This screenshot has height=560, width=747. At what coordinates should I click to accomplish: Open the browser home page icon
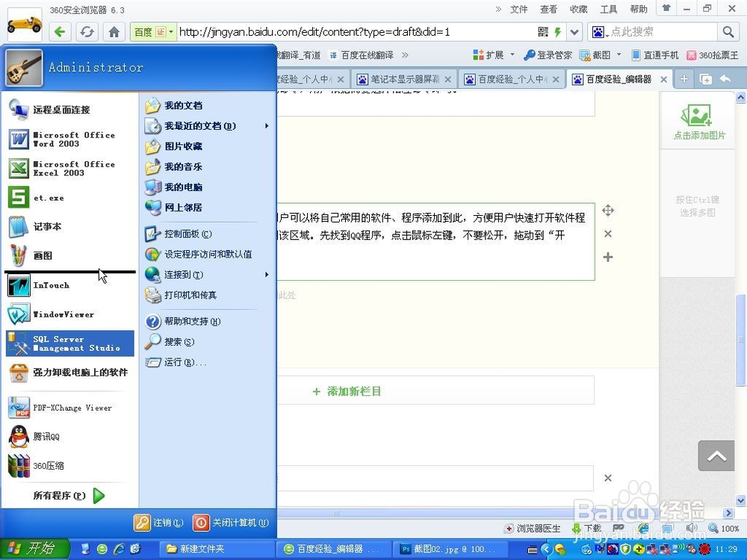click(114, 32)
